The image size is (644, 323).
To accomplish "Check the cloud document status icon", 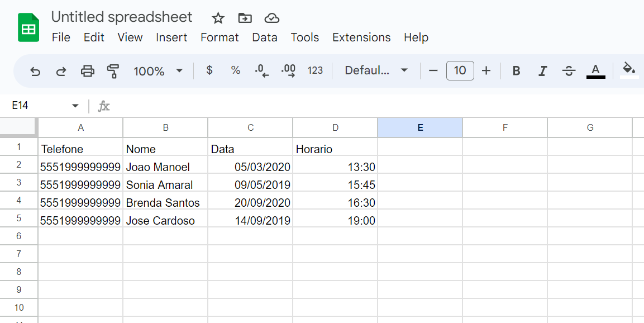I will tap(272, 18).
